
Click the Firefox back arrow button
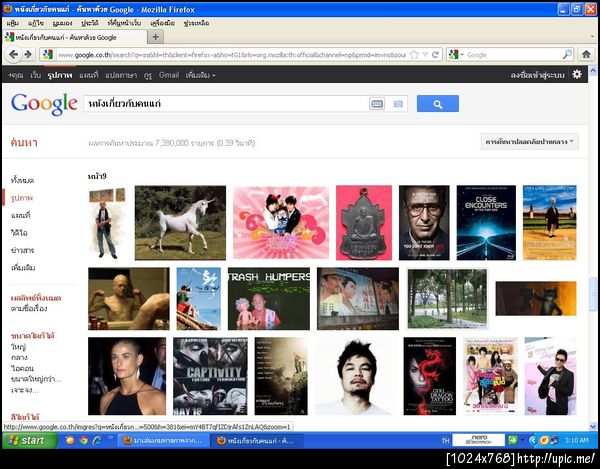tap(13, 55)
